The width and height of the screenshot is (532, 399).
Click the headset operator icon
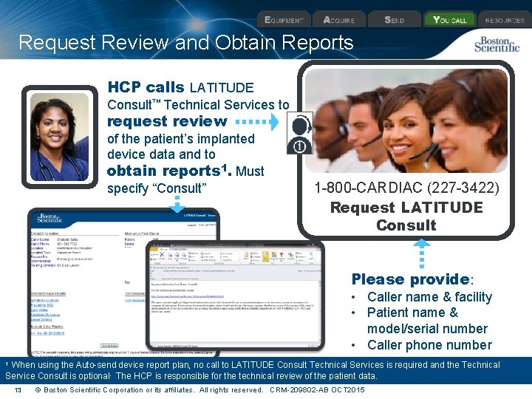(x=299, y=133)
